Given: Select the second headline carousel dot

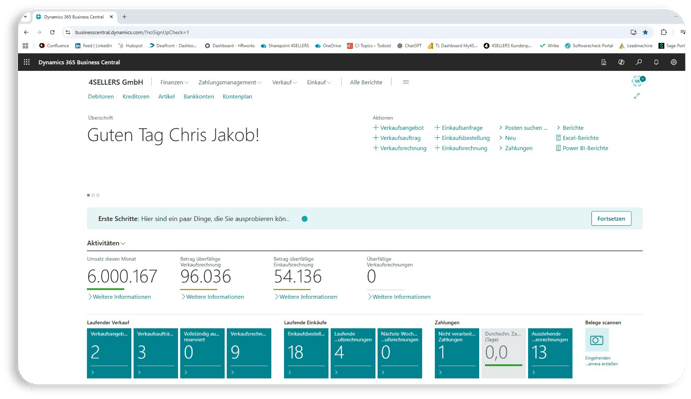Looking at the screenshot, I should (x=93, y=195).
